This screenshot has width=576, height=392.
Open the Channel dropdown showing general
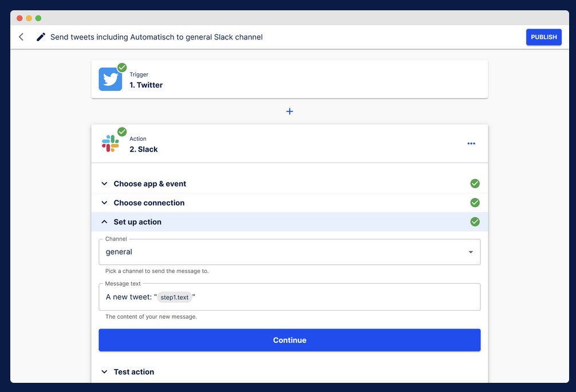click(x=290, y=252)
